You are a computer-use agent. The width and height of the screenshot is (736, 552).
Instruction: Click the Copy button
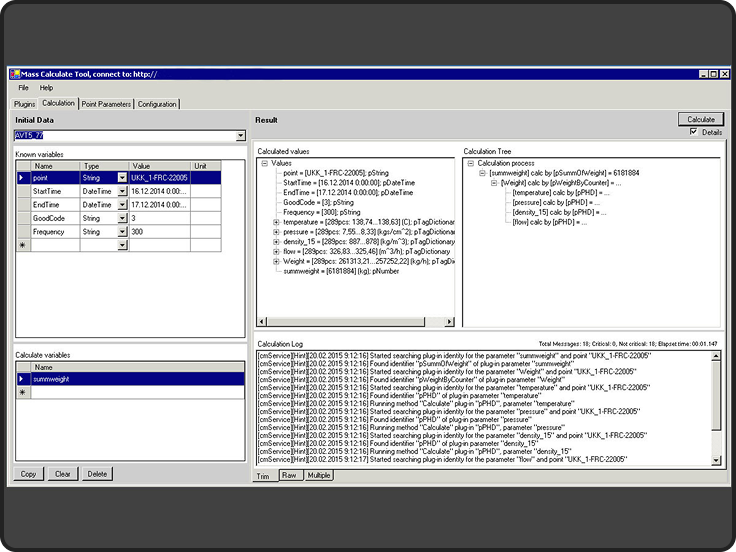click(x=28, y=474)
